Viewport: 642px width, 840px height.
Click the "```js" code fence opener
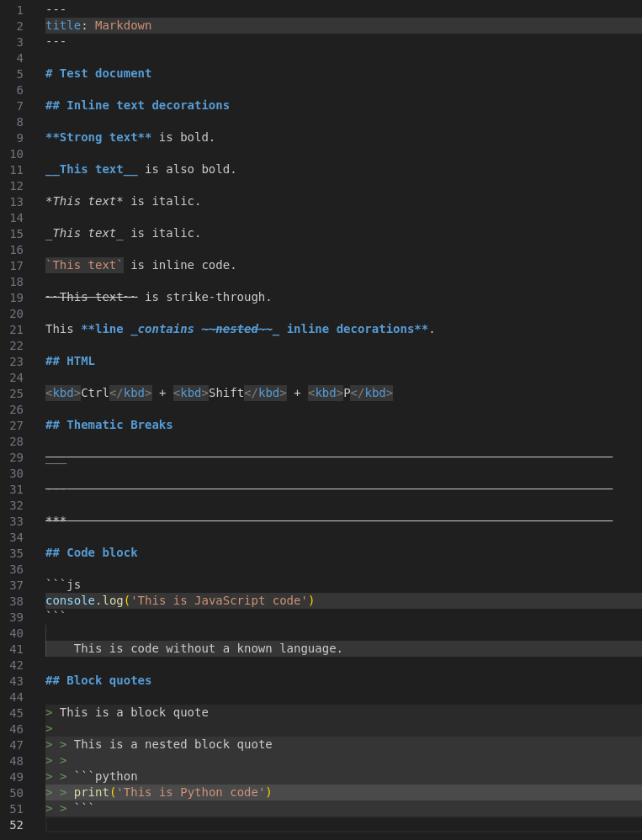pos(63,584)
